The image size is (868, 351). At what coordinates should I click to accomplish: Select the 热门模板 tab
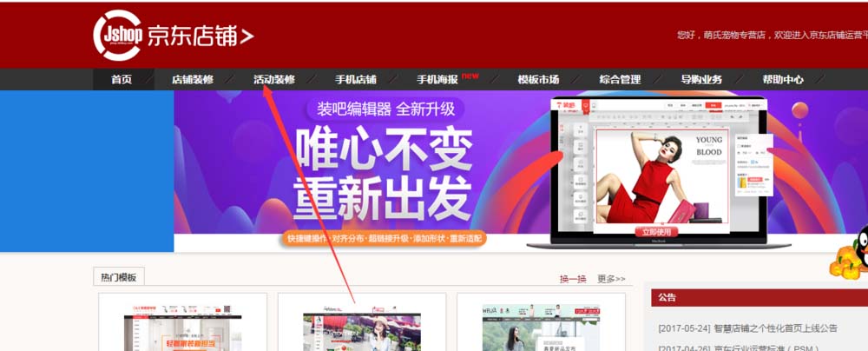[118, 277]
